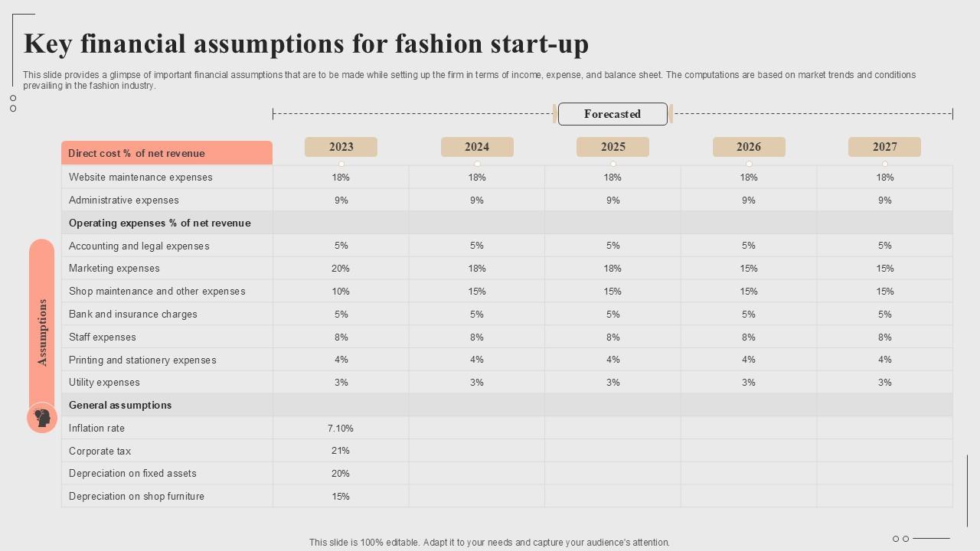Click the 2026 year header
Screen dimensions: 980x551
tap(749, 147)
